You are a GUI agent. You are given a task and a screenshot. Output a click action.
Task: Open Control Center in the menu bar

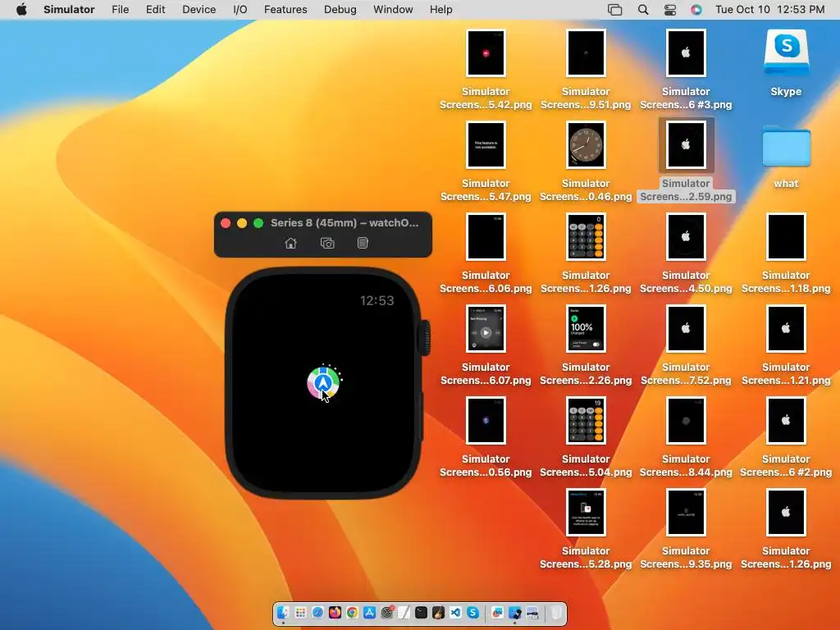[x=669, y=10]
